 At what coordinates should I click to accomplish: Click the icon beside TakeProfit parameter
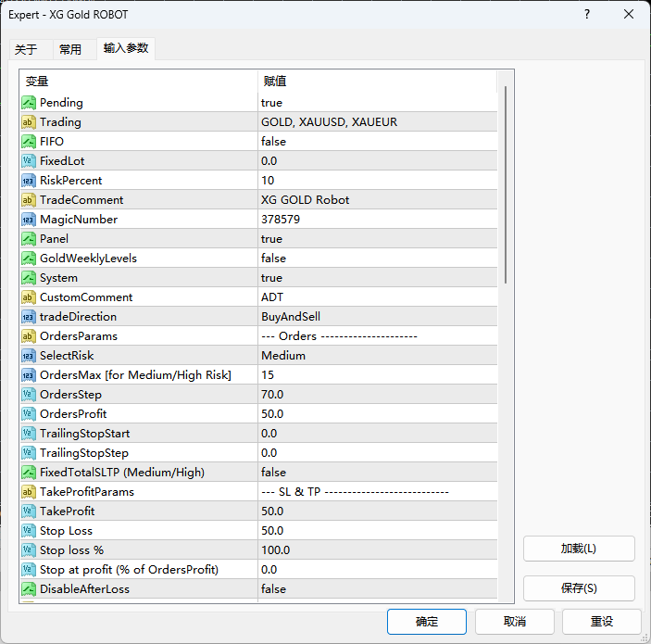tap(29, 511)
